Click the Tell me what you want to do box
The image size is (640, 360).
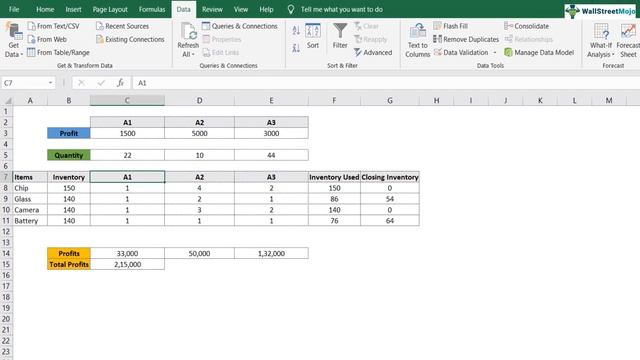tap(342, 9)
